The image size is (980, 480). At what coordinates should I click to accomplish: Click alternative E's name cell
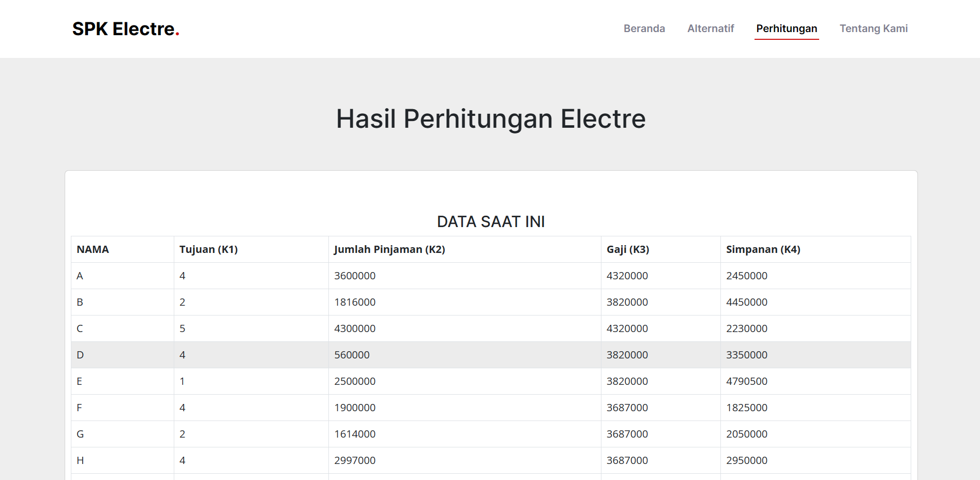point(79,381)
